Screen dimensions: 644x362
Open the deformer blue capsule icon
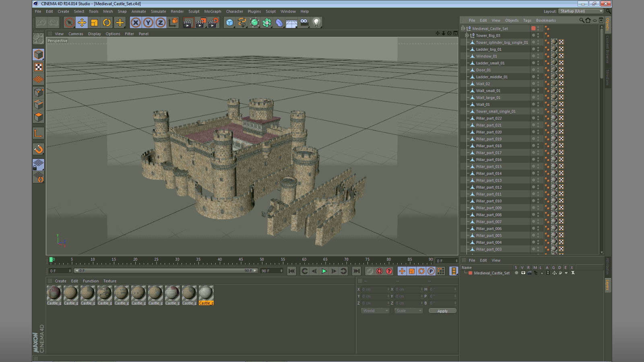point(279,23)
